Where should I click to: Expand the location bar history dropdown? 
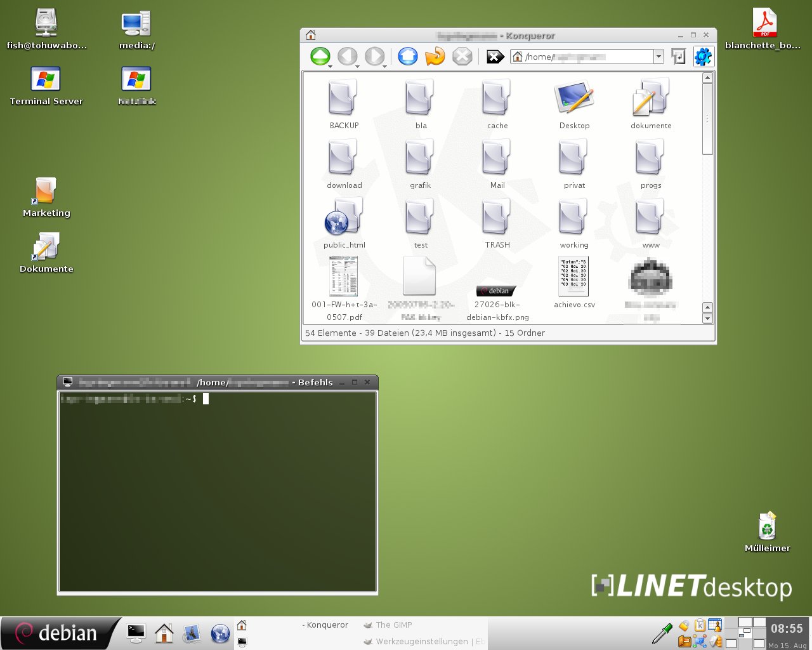[658, 57]
